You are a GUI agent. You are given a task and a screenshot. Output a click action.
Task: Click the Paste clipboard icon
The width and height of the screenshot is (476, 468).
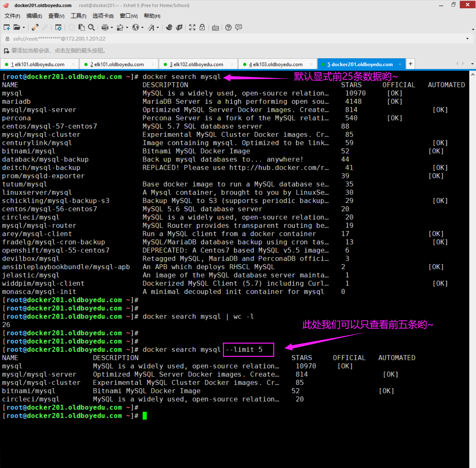[81, 27]
